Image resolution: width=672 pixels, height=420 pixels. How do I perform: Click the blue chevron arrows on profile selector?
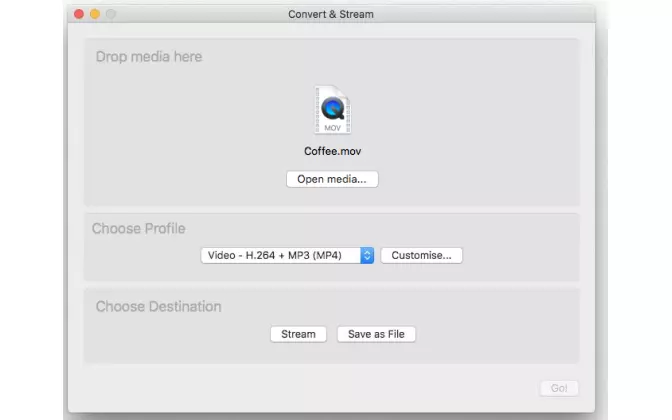tap(367, 255)
